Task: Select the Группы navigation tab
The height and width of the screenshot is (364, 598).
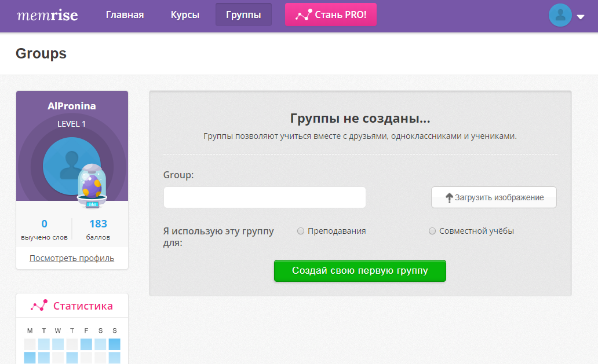Action: tap(243, 15)
